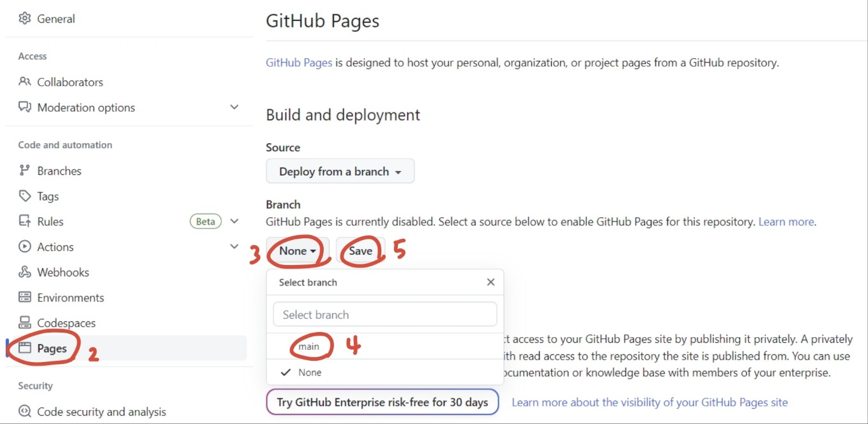Image resolution: width=868 pixels, height=424 pixels.
Task: Open Webhooks settings page
Action: coord(63,272)
